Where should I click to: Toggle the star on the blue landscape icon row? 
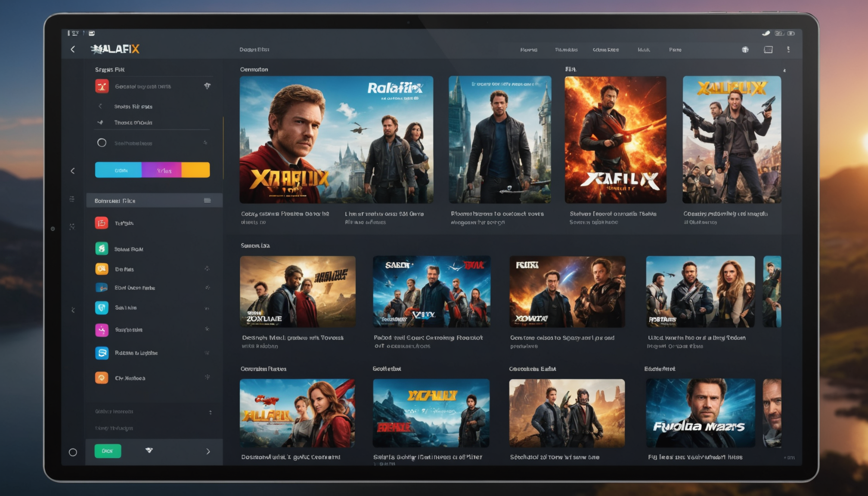click(208, 287)
